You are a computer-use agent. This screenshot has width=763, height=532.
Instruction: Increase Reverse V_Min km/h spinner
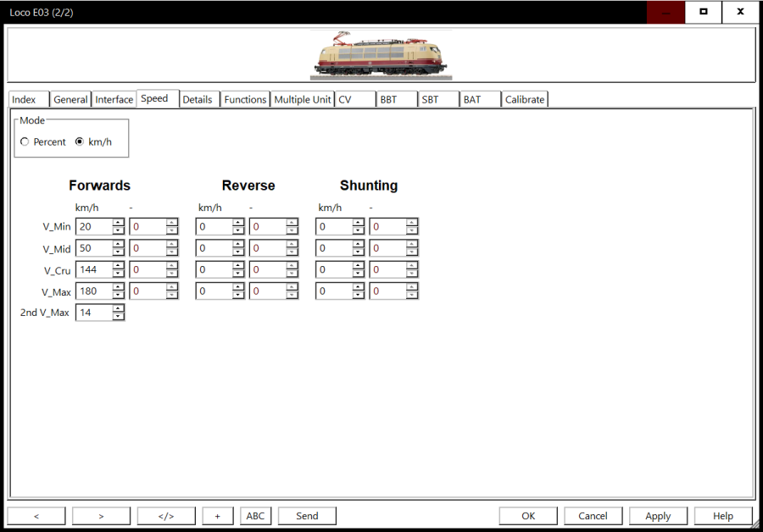(239, 223)
